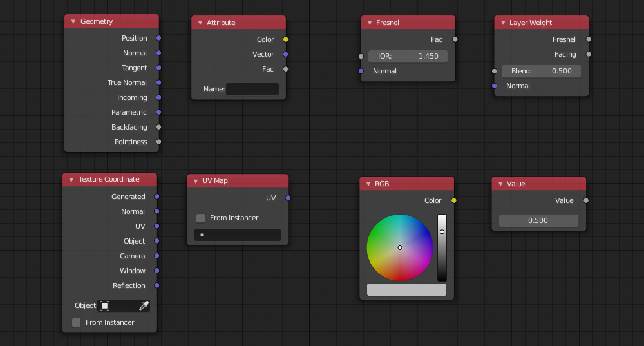The image size is (644, 346).
Task: Click Texture Coordinate Generated output socket
Action: pos(156,197)
